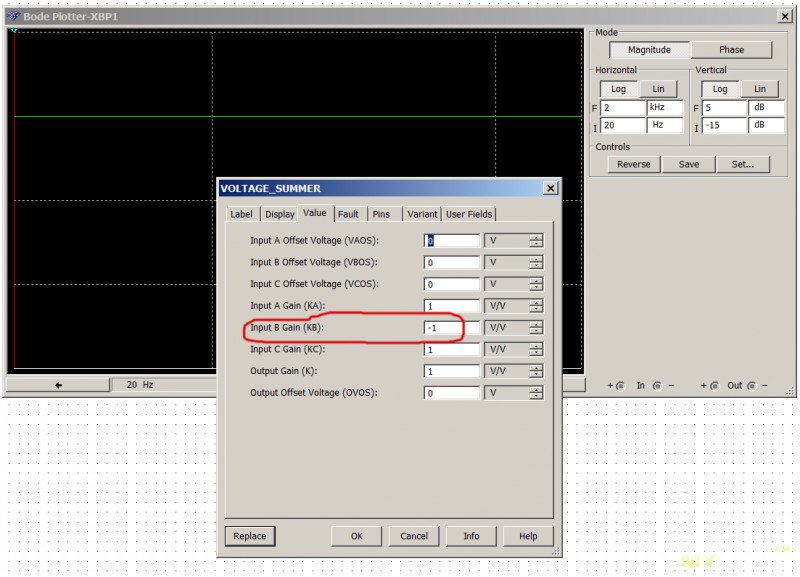Open Input B Gain unit dropdown
The image size is (800, 577).
tap(536, 328)
